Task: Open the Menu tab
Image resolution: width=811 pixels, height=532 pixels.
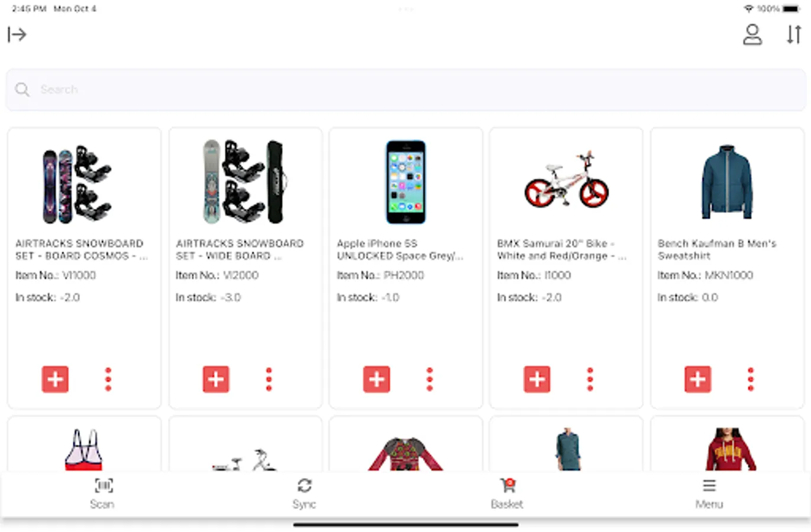Action: [x=709, y=494]
